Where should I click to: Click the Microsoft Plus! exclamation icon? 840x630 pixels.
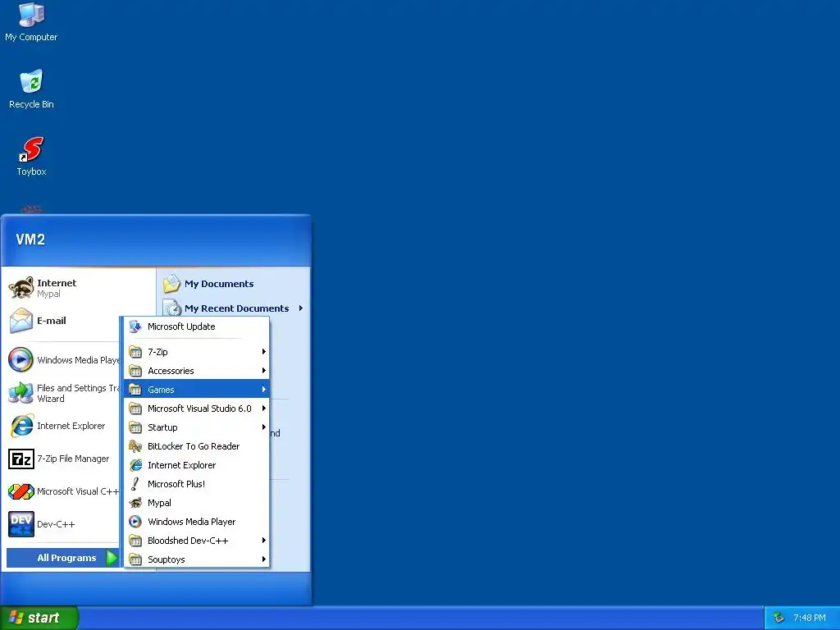135,484
